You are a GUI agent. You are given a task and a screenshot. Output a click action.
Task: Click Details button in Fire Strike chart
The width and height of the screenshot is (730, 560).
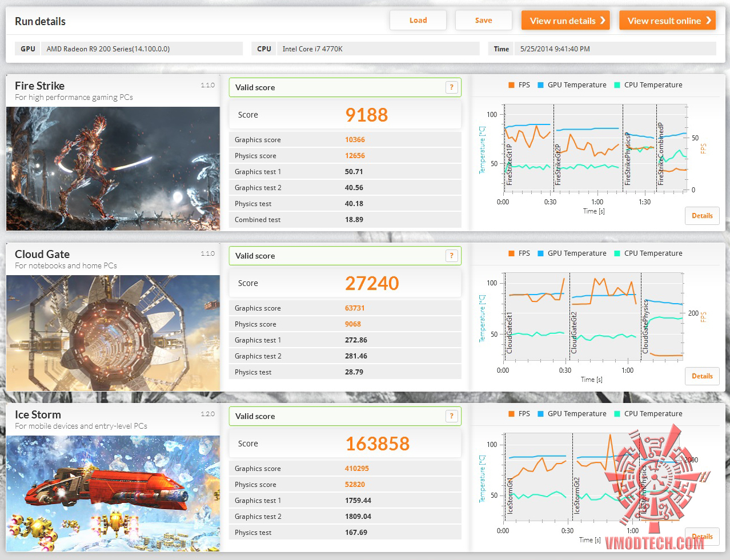click(702, 216)
